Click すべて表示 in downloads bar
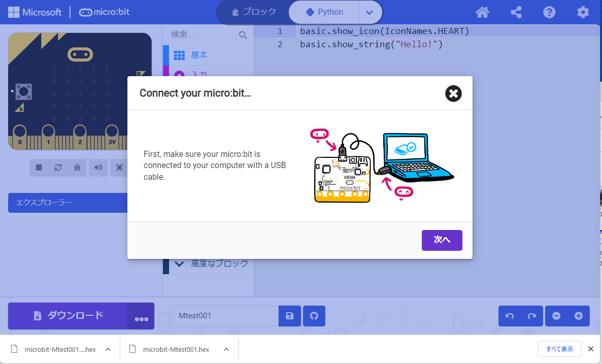The image size is (602, 364). pyautogui.click(x=559, y=349)
